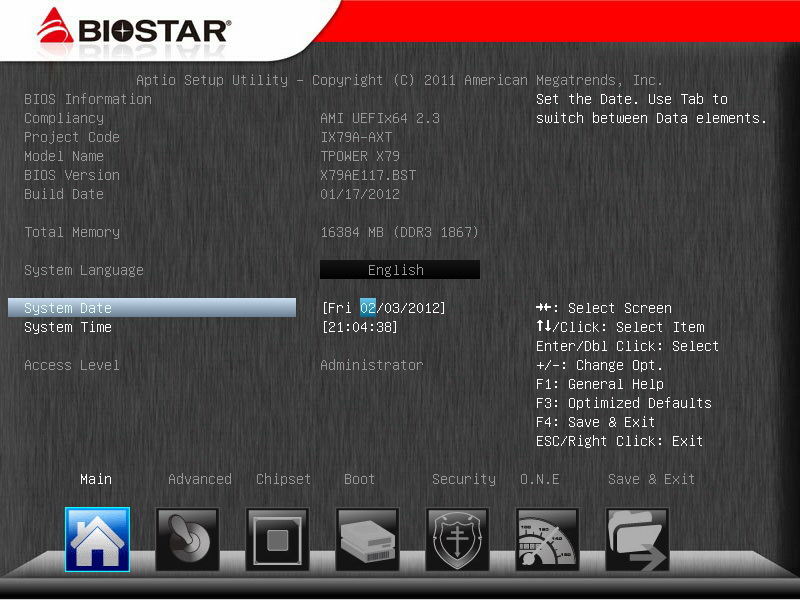Click the F4: Save & Exit hint
This screenshot has height=600, width=800.
595,422
